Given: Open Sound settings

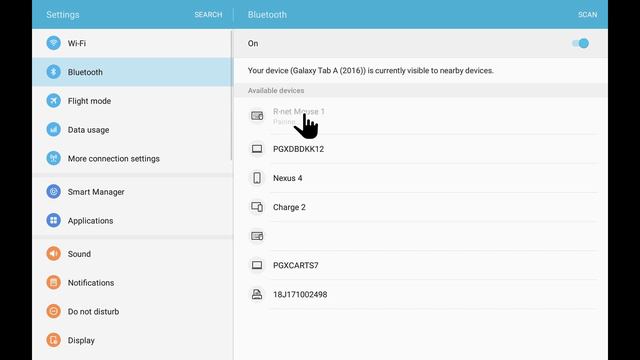Looking at the screenshot, I should coord(132,253).
